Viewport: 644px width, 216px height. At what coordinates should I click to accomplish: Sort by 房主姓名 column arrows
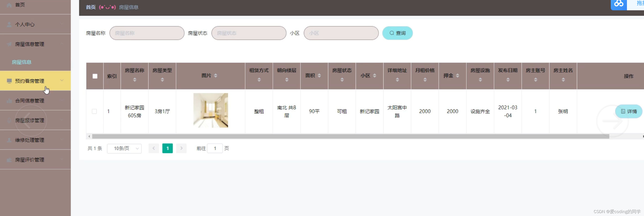(x=563, y=80)
